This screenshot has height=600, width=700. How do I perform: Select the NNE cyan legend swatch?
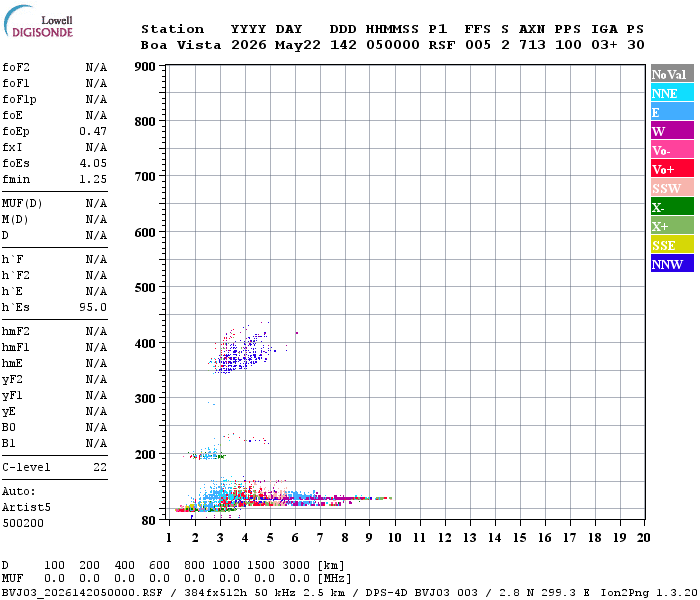pyautogui.click(x=672, y=93)
